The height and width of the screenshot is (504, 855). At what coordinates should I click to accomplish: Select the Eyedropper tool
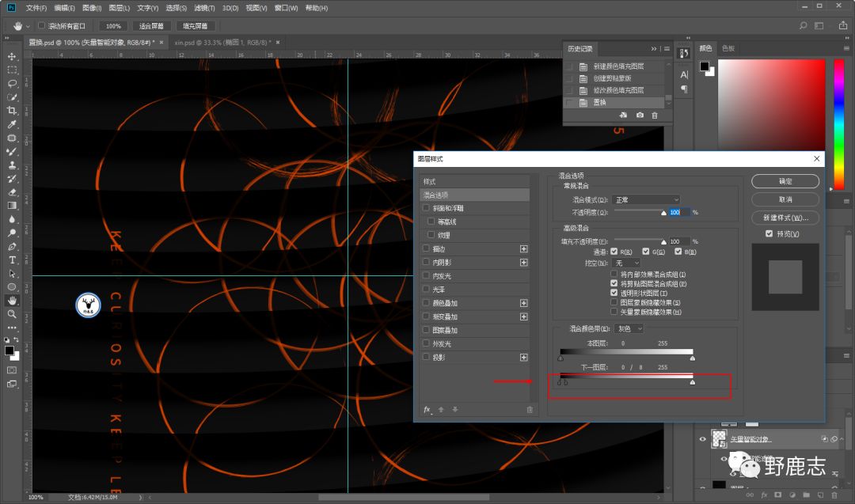click(x=11, y=124)
